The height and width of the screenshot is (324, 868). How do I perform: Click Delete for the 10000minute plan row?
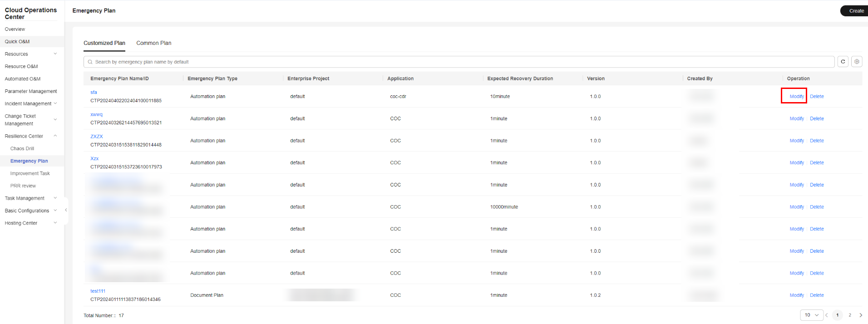tap(817, 207)
